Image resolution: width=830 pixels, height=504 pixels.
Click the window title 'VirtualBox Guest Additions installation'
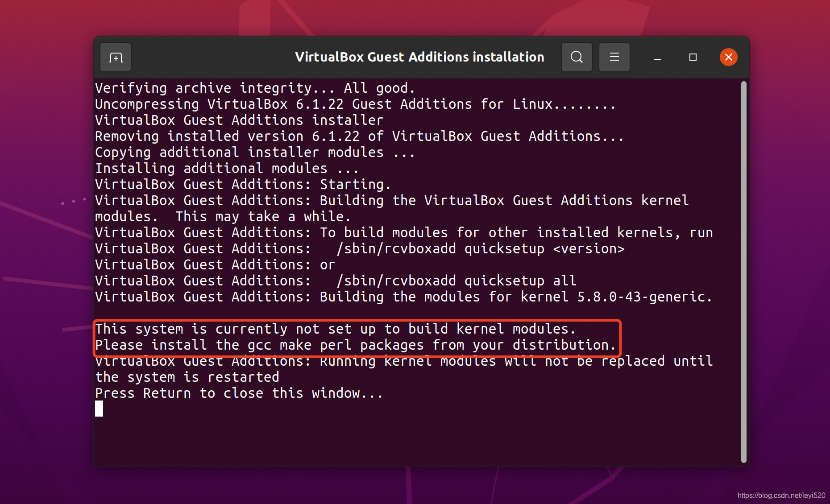[419, 57]
